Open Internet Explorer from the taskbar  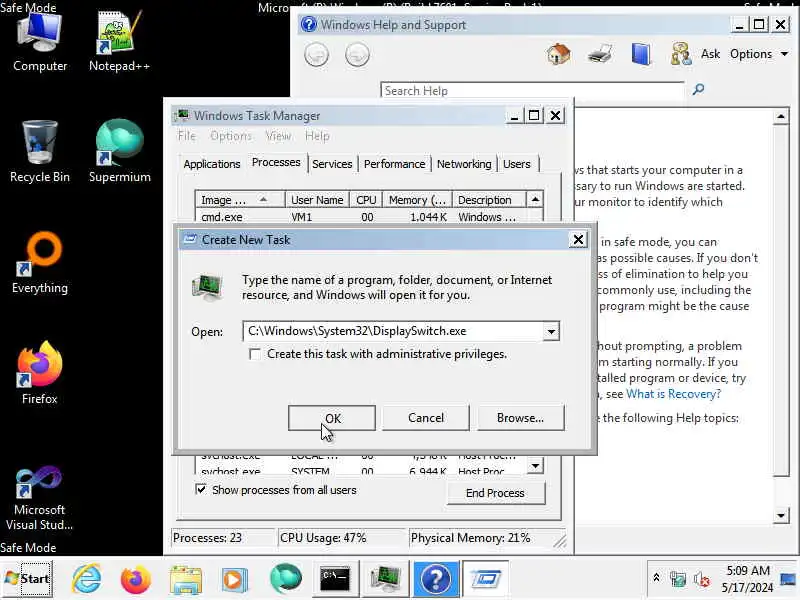87,579
